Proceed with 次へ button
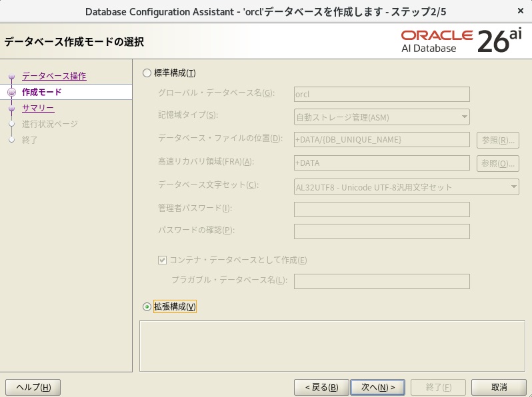This screenshot has width=532, height=397. [x=377, y=387]
